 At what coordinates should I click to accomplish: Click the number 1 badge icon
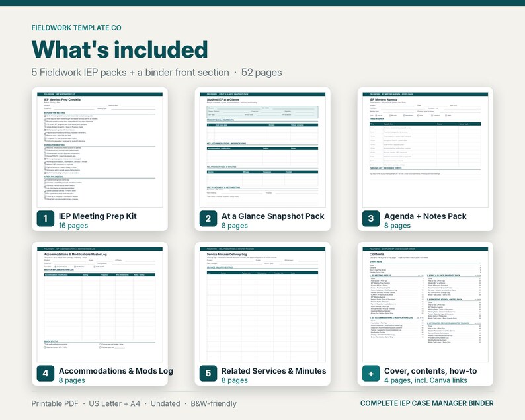(x=46, y=218)
